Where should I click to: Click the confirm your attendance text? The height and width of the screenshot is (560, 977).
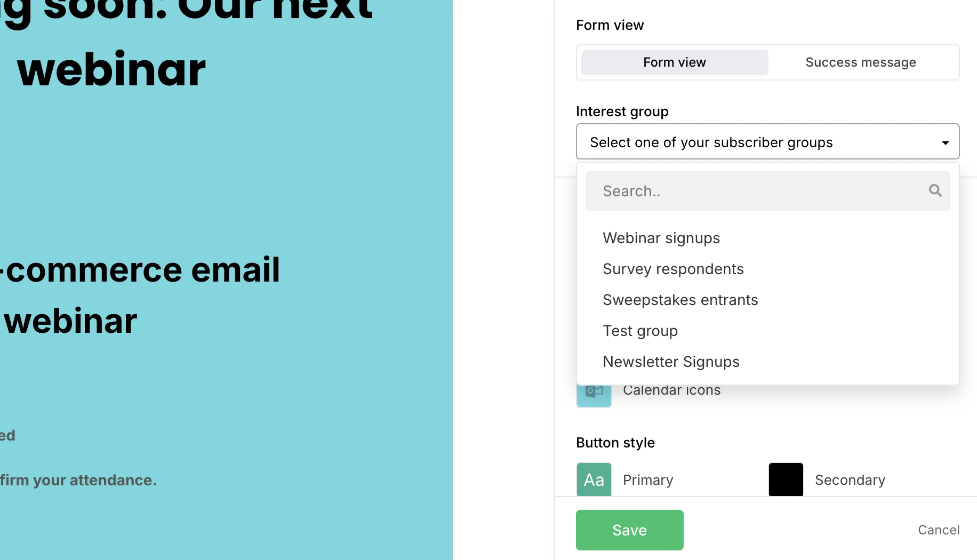coord(78,480)
